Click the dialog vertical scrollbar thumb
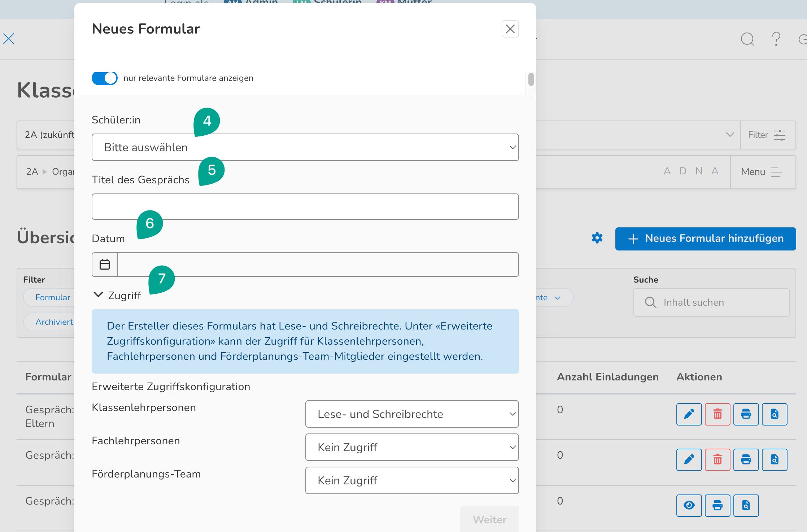 coord(531,79)
